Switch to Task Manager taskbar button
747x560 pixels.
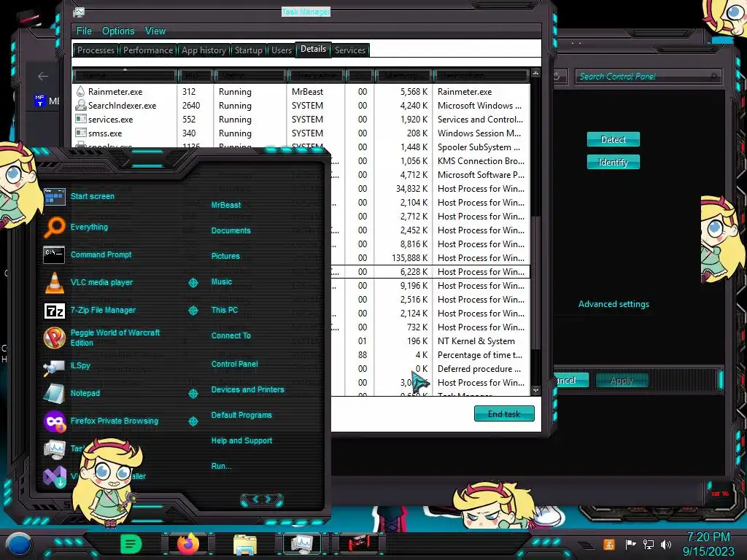(x=302, y=543)
